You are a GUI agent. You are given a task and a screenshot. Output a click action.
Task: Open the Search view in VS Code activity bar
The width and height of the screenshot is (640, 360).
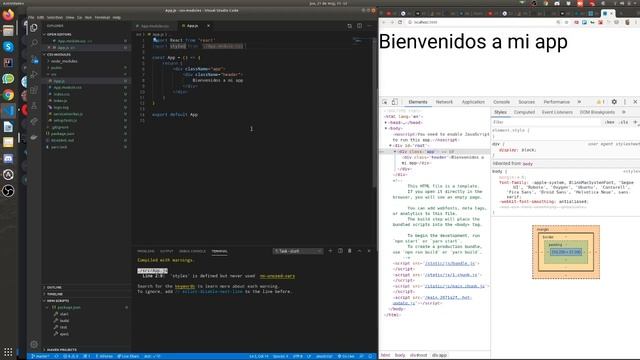(x=34, y=42)
